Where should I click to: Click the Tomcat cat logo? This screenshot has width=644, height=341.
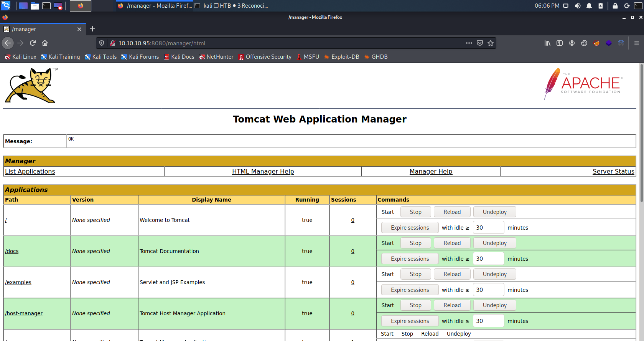(31, 85)
